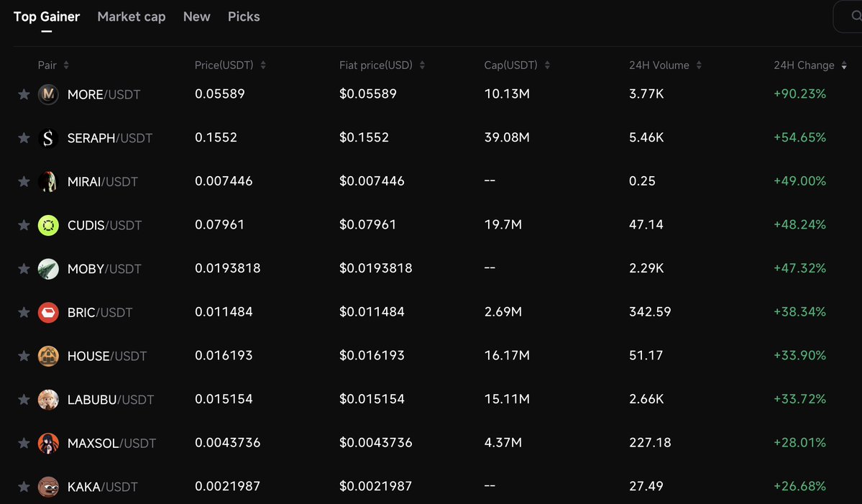Click the MIRAI coin logo

(x=48, y=181)
